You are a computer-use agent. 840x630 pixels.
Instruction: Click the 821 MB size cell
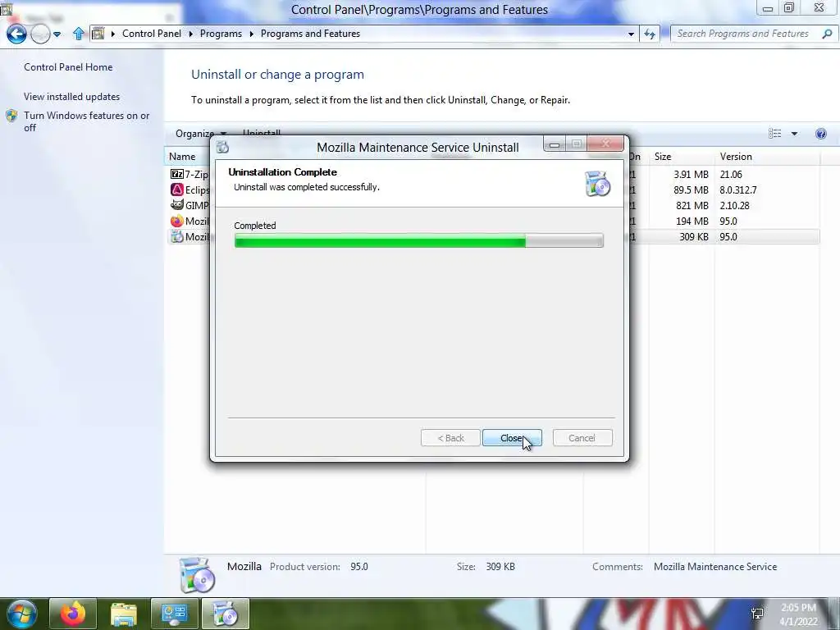coord(692,205)
